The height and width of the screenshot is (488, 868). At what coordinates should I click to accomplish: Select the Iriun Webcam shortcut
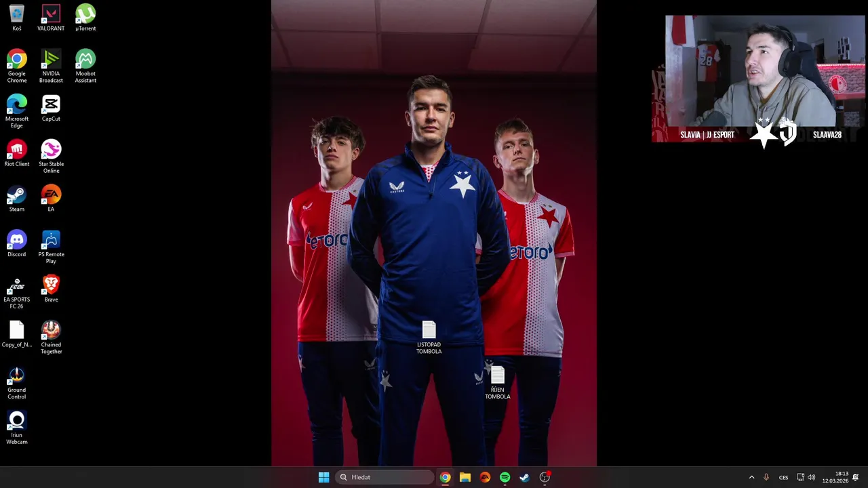(17, 428)
